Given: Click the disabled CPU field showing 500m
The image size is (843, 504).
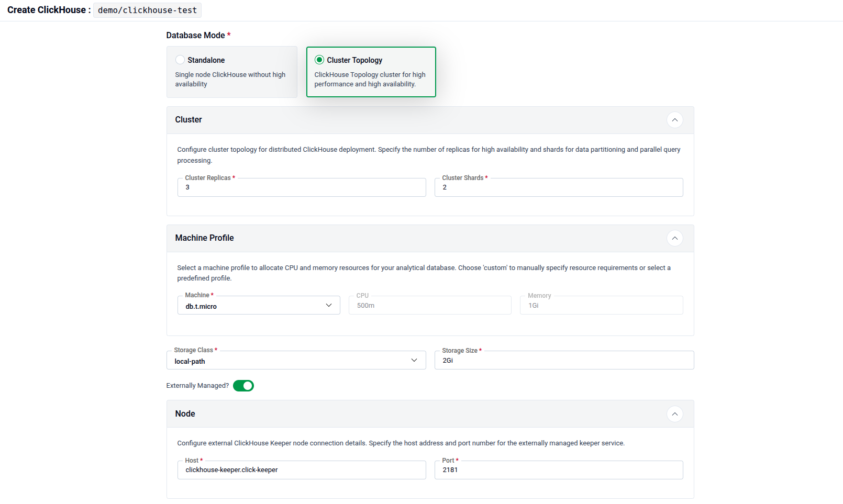Looking at the screenshot, I should (430, 305).
